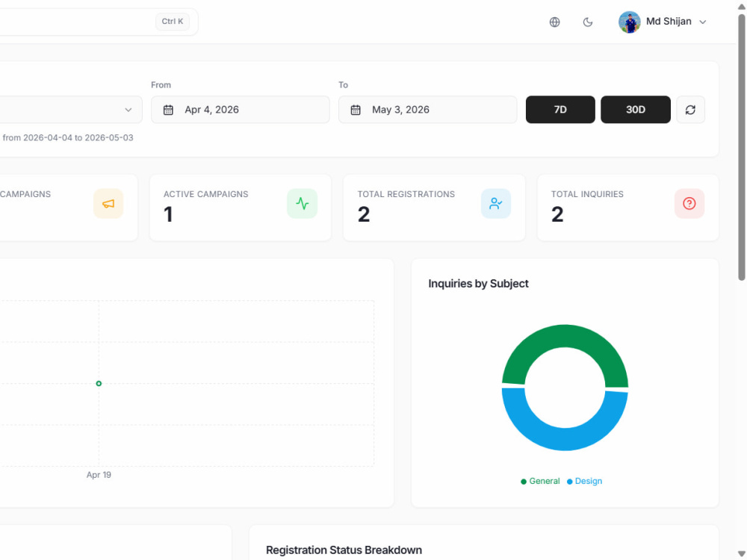Toggle the Design legend item
Image resolution: width=747 pixels, height=560 pixels.
[585, 481]
